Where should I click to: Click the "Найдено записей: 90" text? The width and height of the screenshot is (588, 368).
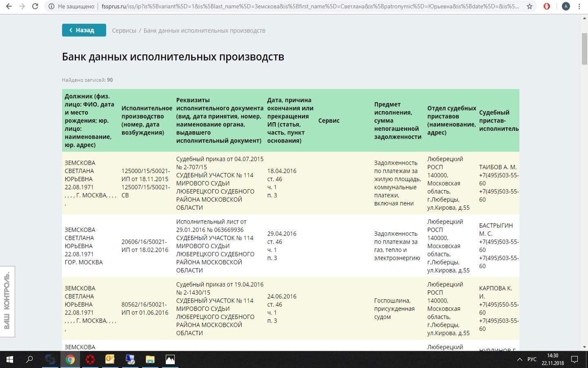pyautogui.click(x=87, y=80)
